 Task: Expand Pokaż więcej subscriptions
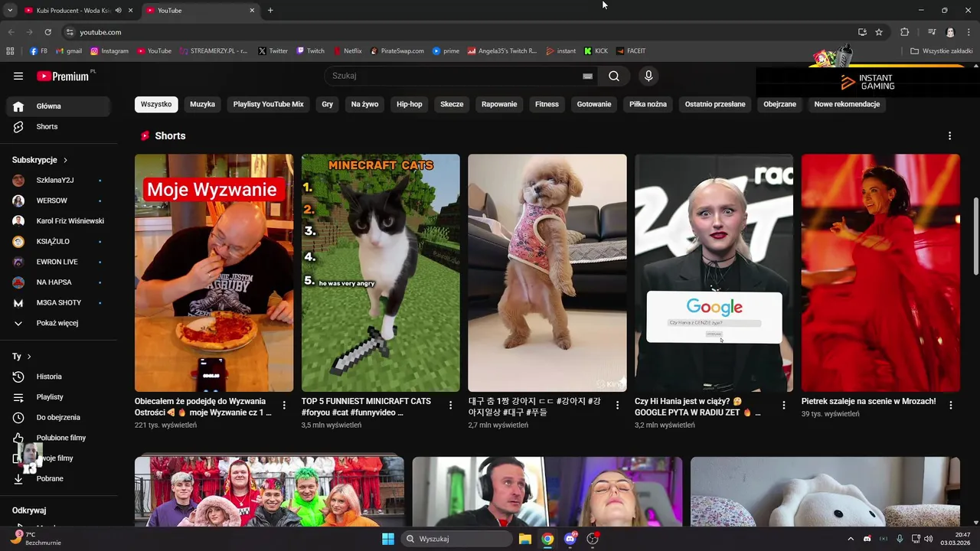(x=58, y=323)
